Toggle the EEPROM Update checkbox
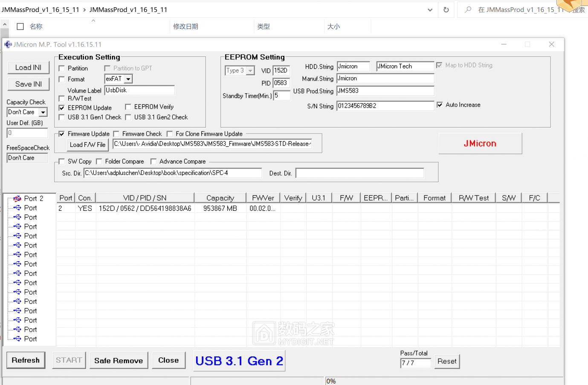Image resolution: width=588 pixels, height=385 pixels. [62, 108]
